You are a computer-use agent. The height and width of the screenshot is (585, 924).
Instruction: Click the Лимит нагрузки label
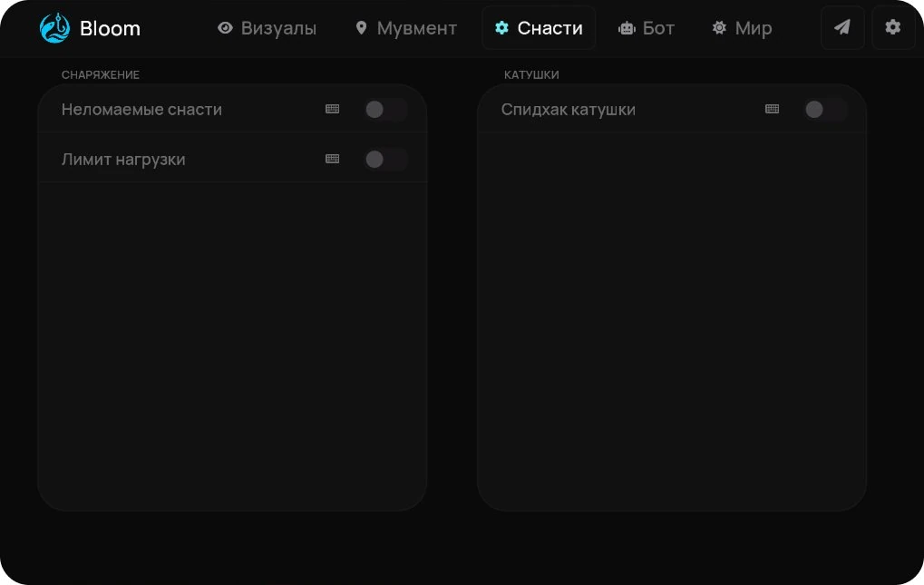coord(123,160)
